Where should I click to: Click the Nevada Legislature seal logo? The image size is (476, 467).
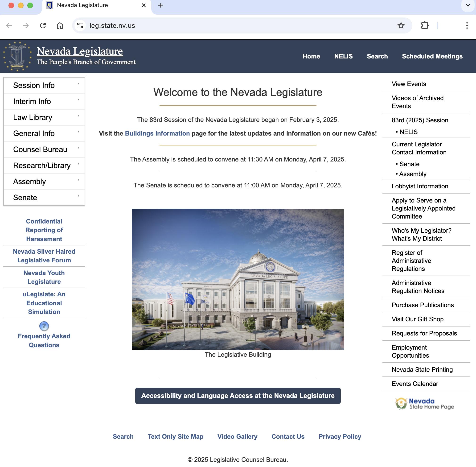pyautogui.click(x=17, y=56)
